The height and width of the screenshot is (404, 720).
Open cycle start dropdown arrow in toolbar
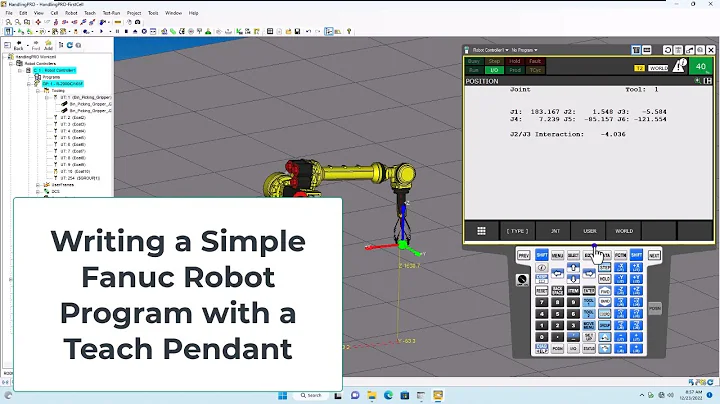tap(110, 31)
